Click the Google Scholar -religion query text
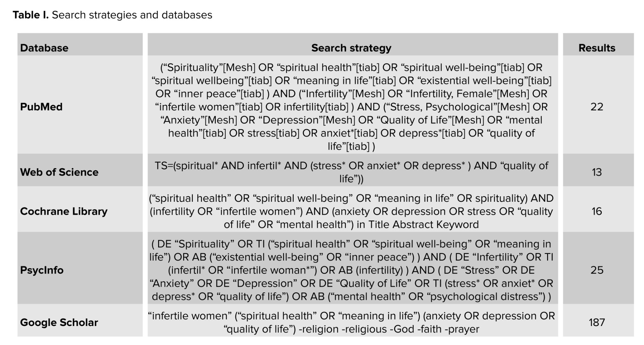The image size is (644, 345). pyautogui.click(x=351, y=322)
